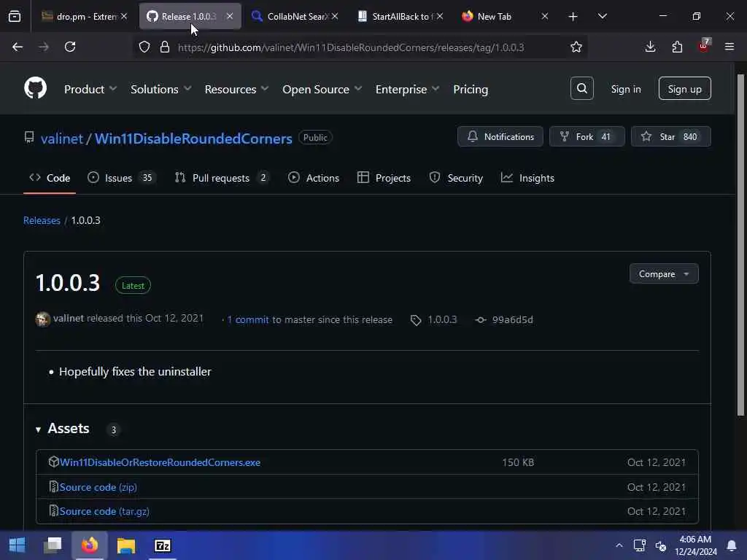This screenshot has width=747, height=560.
Task: Expand the Product menu
Action: [x=90, y=89]
